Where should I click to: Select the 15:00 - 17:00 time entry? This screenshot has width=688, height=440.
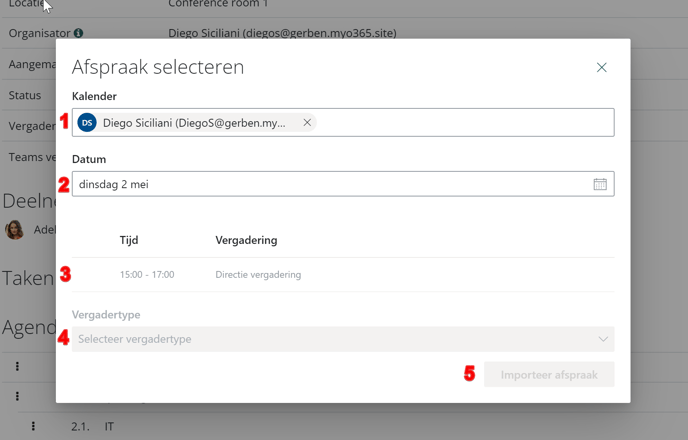pos(147,275)
